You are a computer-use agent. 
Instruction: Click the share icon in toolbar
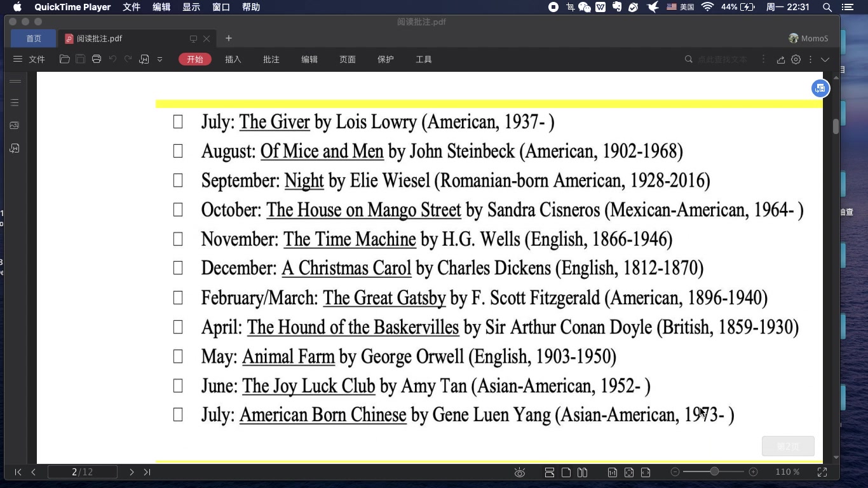781,59
